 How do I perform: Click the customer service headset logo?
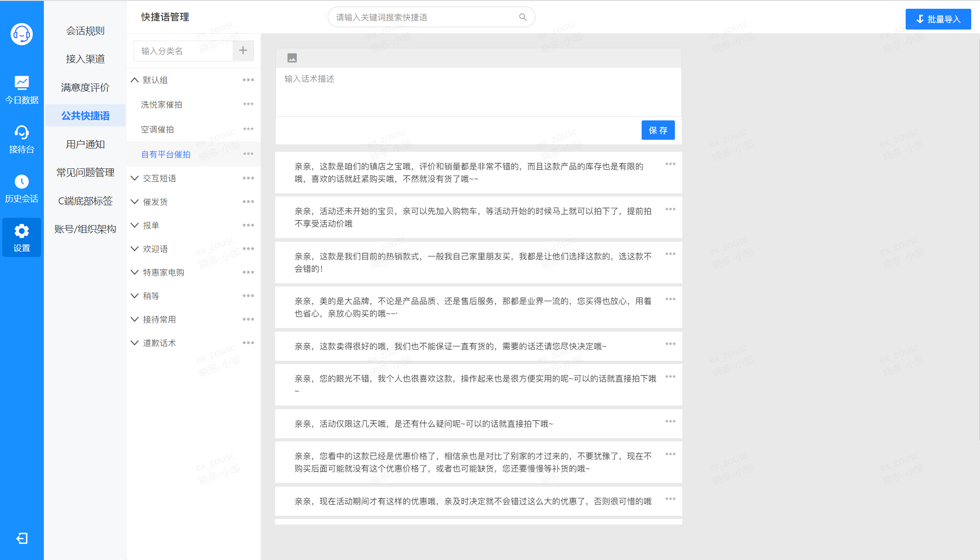pos(22,34)
